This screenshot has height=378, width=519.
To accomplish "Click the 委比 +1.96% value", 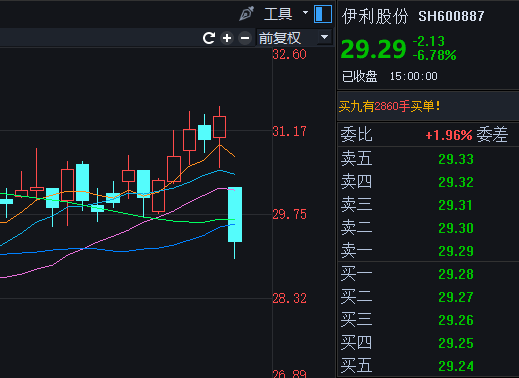I will [x=449, y=135].
